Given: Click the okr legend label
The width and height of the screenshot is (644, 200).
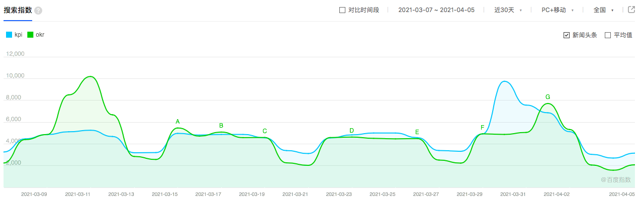Looking at the screenshot, I should [40, 35].
